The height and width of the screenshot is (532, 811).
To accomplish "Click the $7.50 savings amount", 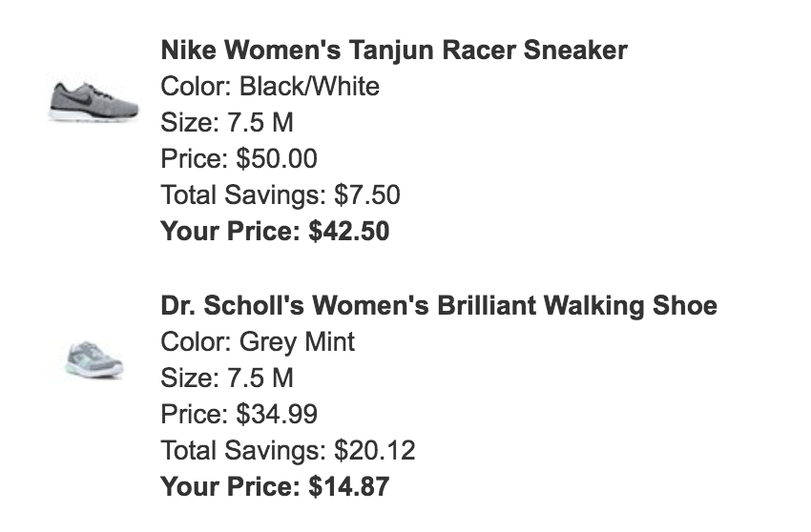I will (367, 194).
